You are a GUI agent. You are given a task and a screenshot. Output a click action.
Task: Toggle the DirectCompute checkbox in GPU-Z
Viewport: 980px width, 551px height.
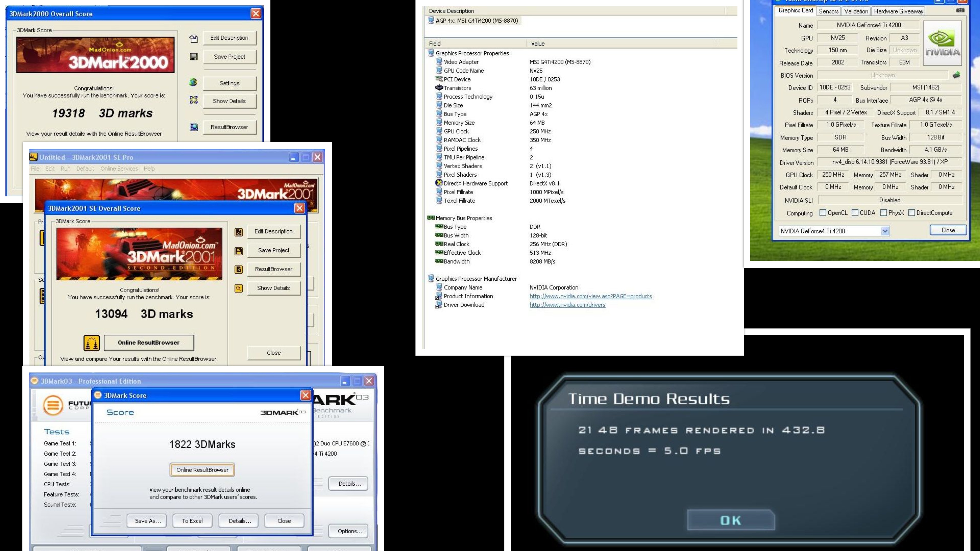coord(911,213)
